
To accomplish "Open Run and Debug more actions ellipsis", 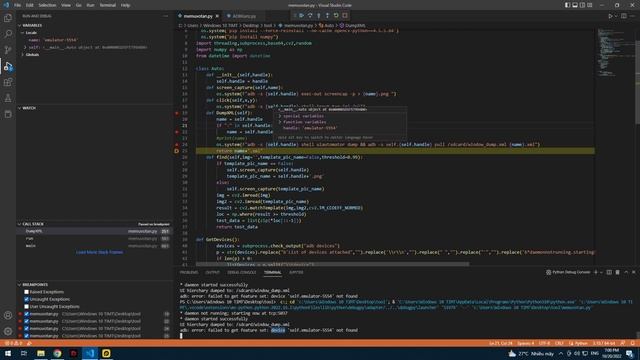I will (x=166, y=16).
